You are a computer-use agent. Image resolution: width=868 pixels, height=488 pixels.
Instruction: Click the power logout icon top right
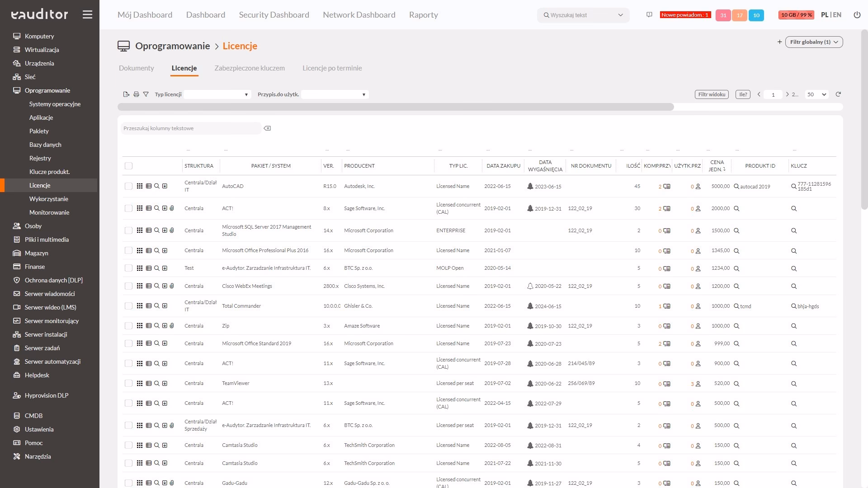pyautogui.click(x=857, y=15)
